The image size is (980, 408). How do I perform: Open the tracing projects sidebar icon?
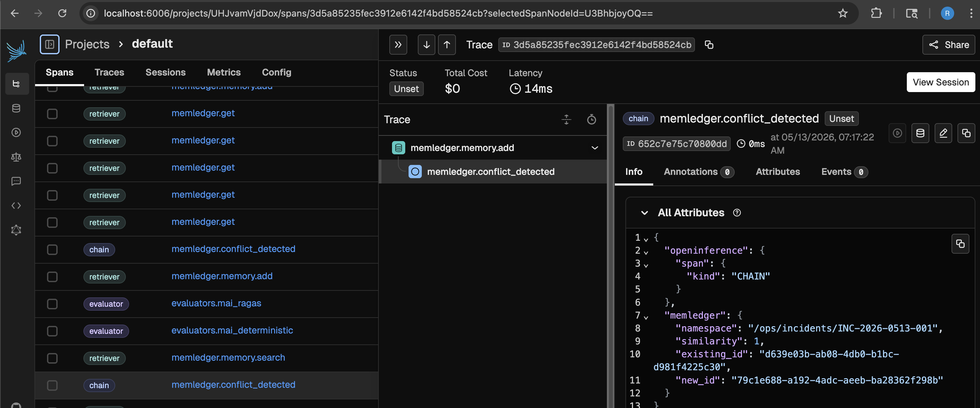point(16,84)
